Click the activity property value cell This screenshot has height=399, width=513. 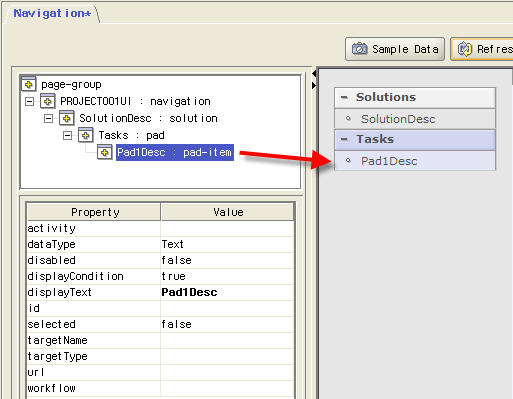[228, 228]
